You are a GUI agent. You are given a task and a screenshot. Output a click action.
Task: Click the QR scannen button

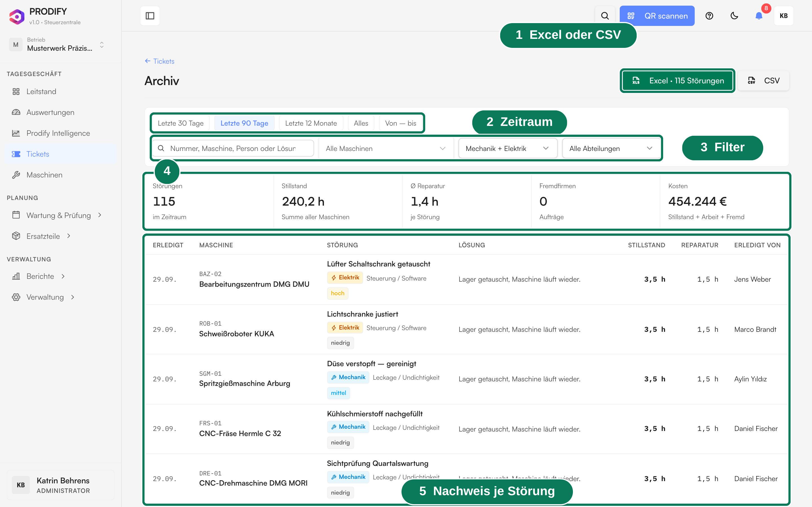coord(657,16)
